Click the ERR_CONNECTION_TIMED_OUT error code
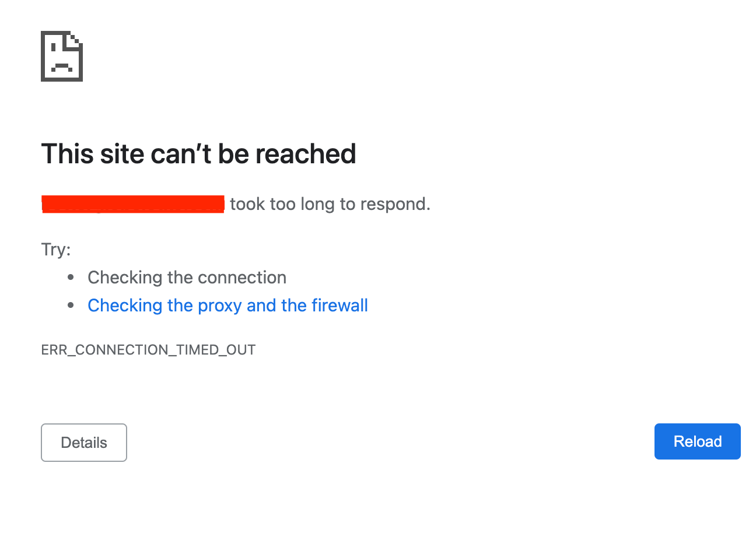 [148, 349]
